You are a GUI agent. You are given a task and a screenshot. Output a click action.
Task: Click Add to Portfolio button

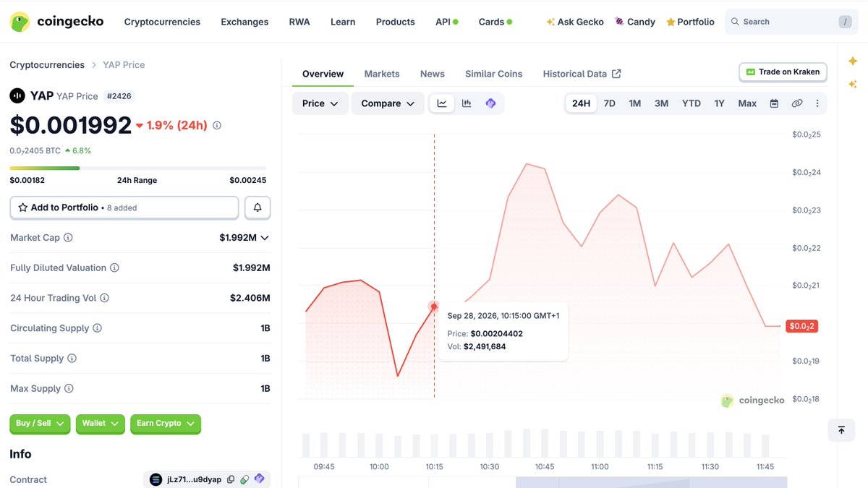pyautogui.click(x=124, y=207)
